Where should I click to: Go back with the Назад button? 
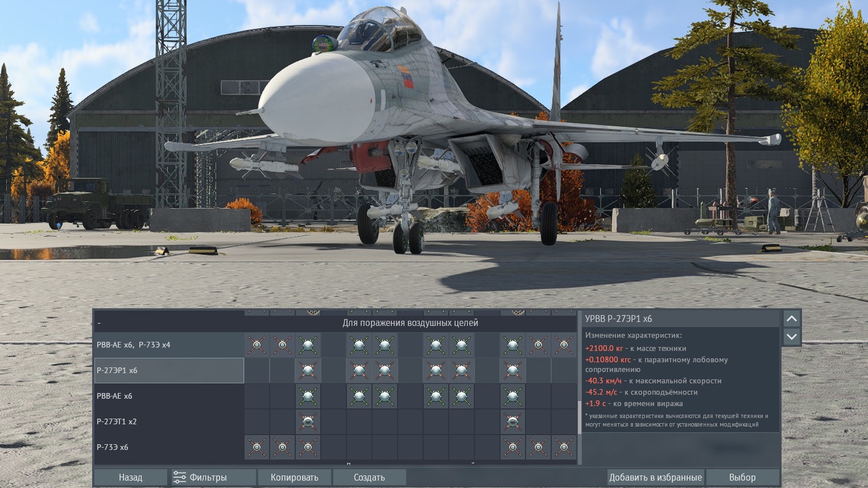(x=130, y=477)
